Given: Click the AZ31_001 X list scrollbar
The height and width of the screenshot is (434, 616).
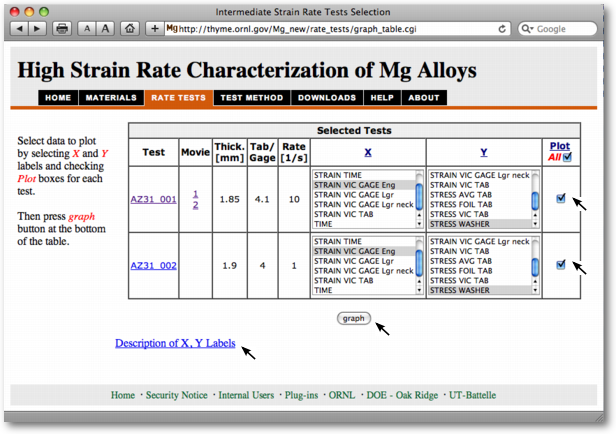Looking at the screenshot, I should coord(419,198).
